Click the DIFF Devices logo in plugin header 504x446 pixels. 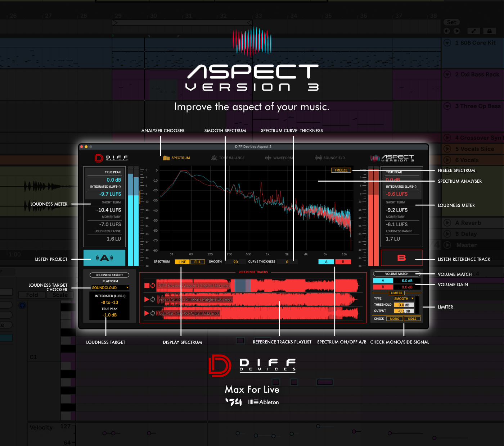click(111, 158)
